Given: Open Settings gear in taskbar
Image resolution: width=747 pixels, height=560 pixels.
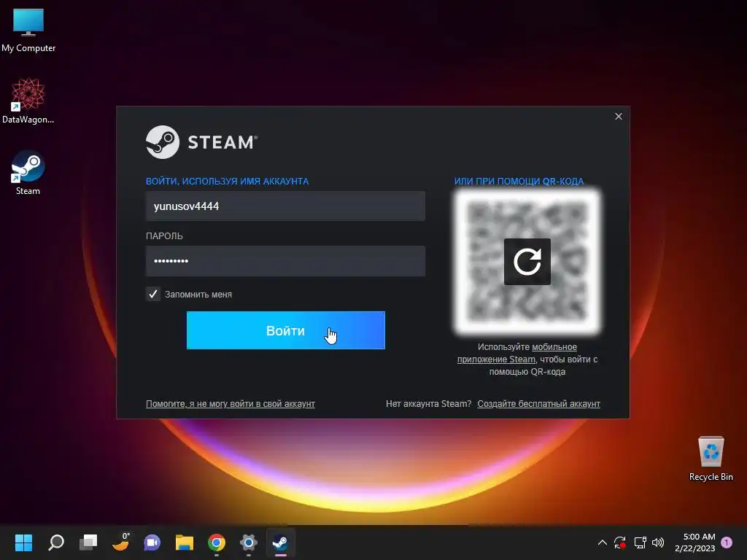Looking at the screenshot, I should click(248, 542).
